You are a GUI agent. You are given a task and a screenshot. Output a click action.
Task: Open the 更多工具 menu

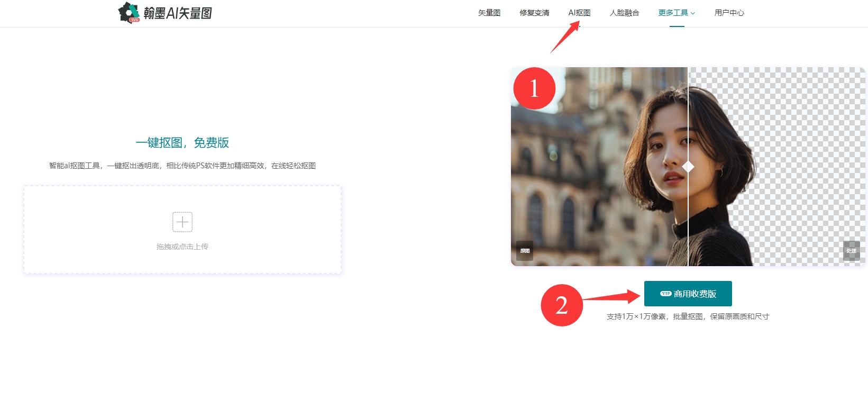point(673,13)
